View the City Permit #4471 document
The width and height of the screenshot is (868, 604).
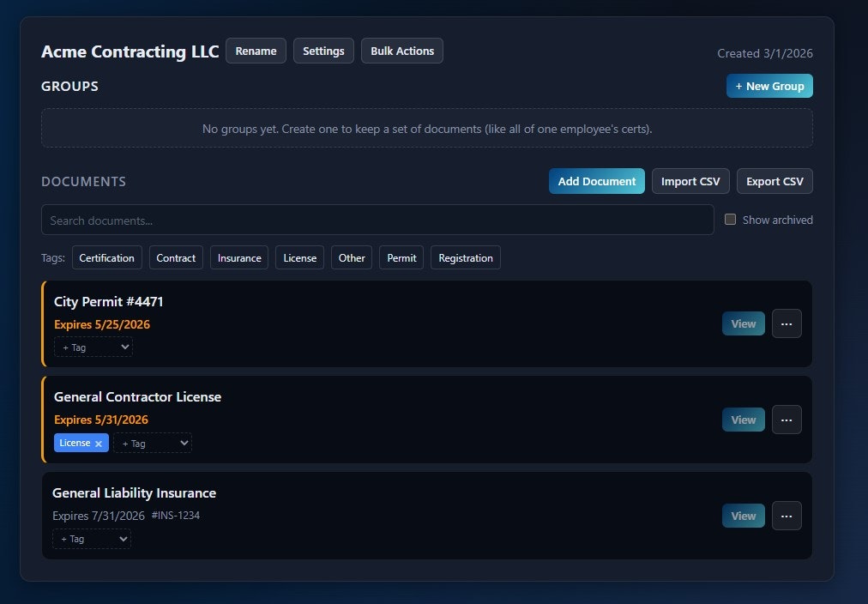tap(744, 323)
